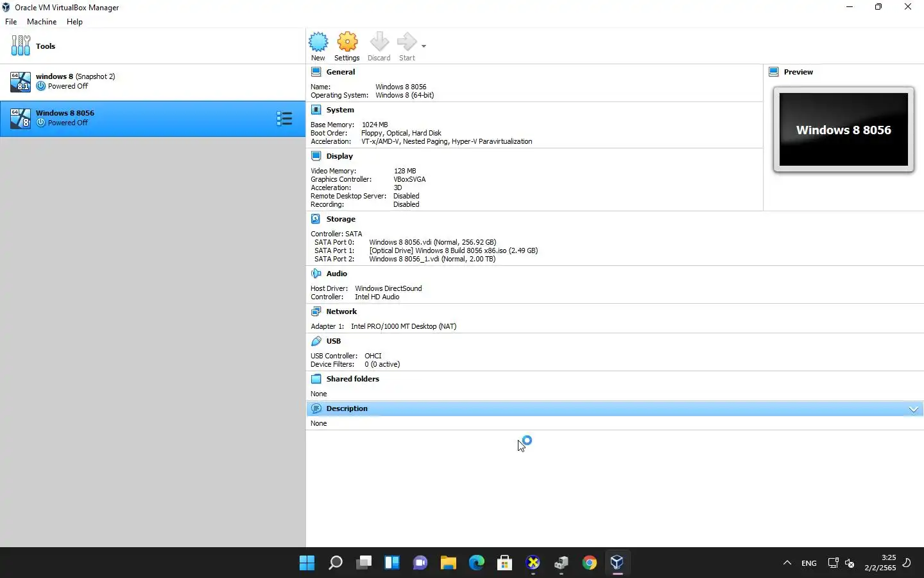Click the Boot Order value text
Image resolution: width=924 pixels, height=578 pixels.
click(401, 133)
